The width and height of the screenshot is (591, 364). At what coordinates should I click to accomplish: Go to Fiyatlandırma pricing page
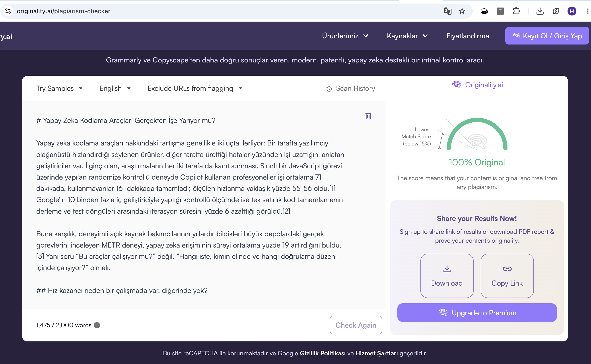(468, 36)
